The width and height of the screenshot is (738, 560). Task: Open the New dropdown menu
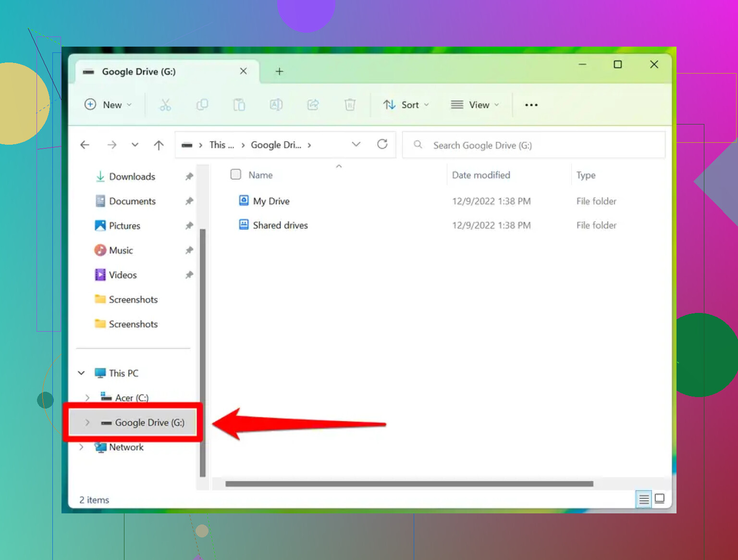click(x=108, y=105)
